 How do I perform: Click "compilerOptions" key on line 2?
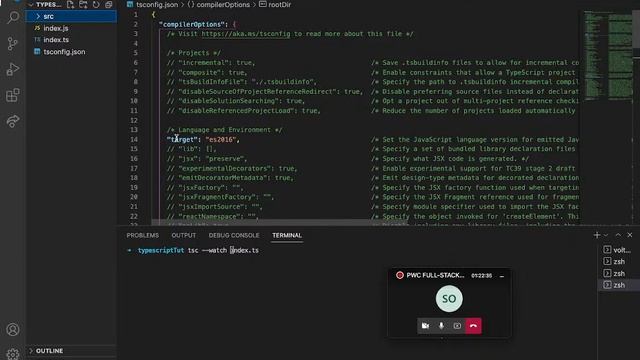[193, 24]
